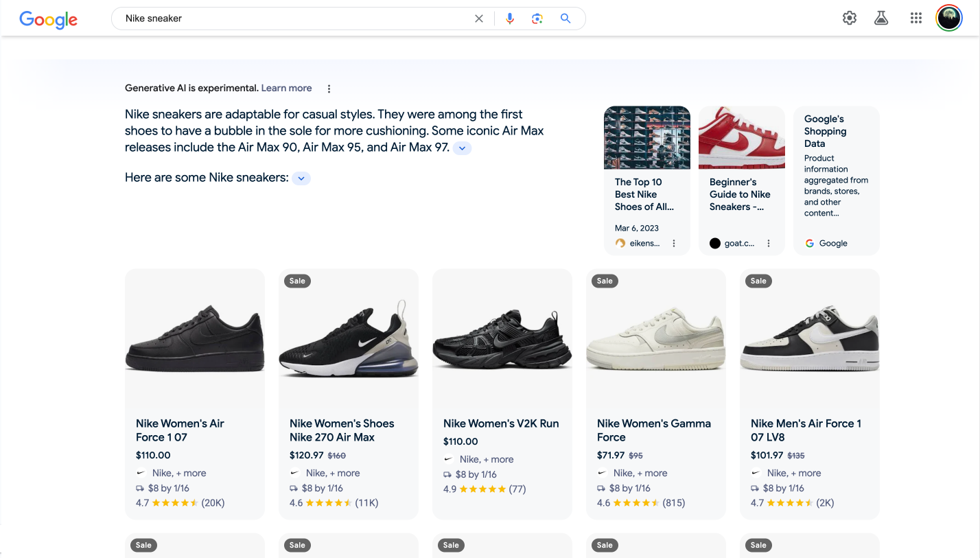Click Sale badge on Gamma Force card
980x558 pixels.
605,281
